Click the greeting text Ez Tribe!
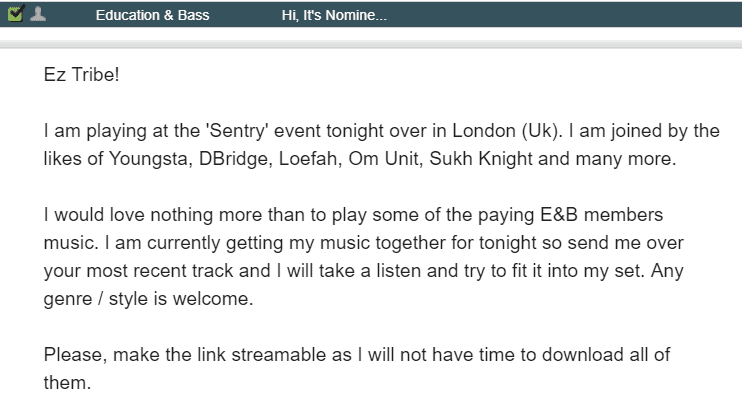The image size is (742, 412). point(81,74)
